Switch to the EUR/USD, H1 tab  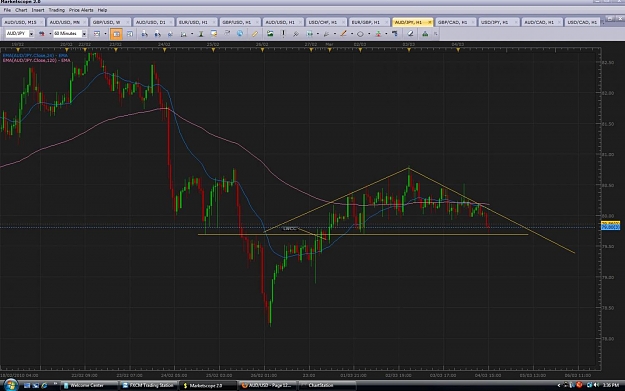[x=196, y=22]
